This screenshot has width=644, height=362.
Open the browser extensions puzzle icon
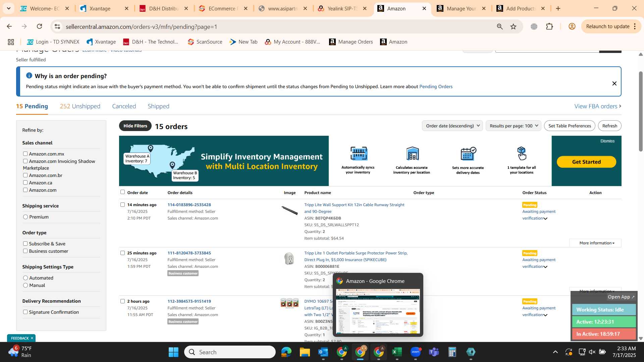point(549,26)
